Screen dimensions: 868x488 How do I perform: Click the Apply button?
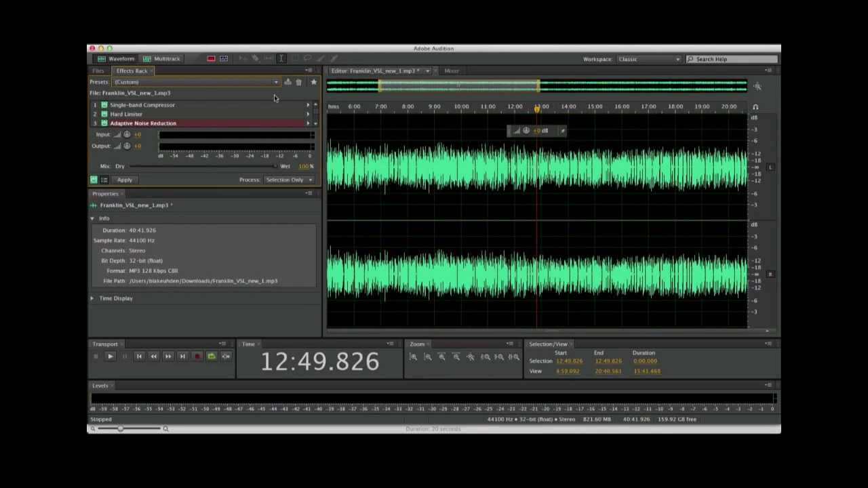click(x=125, y=180)
